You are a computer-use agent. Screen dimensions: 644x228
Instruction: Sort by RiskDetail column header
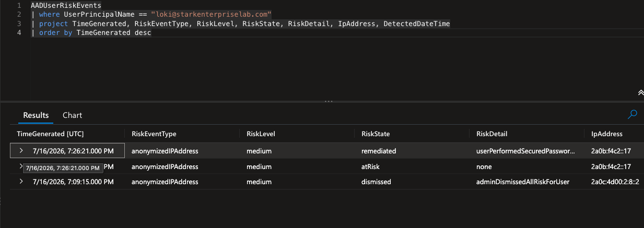[x=492, y=134]
